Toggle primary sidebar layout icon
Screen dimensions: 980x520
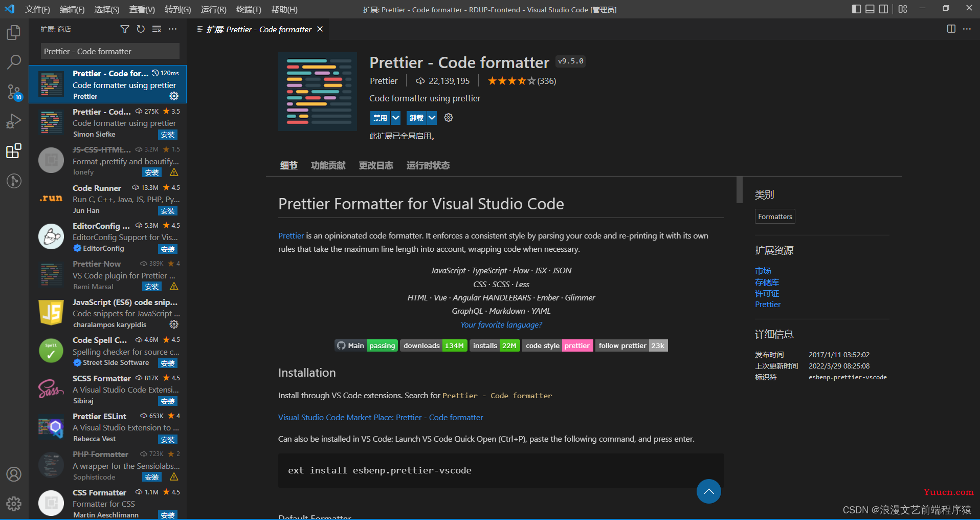click(x=856, y=9)
